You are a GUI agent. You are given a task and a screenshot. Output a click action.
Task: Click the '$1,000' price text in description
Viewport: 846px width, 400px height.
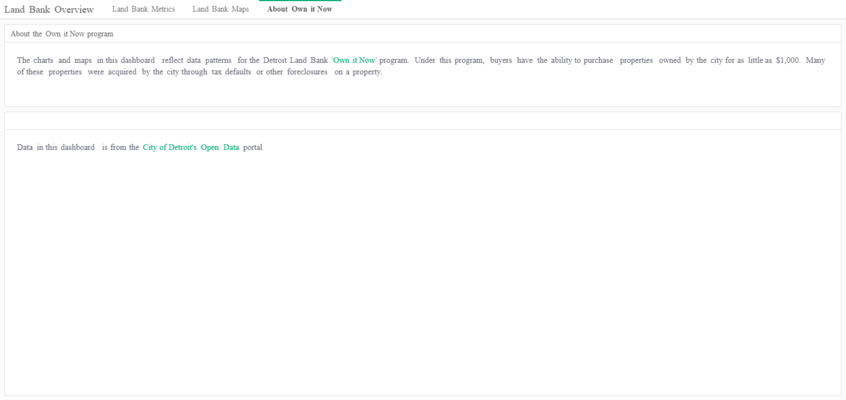[x=788, y=60]
